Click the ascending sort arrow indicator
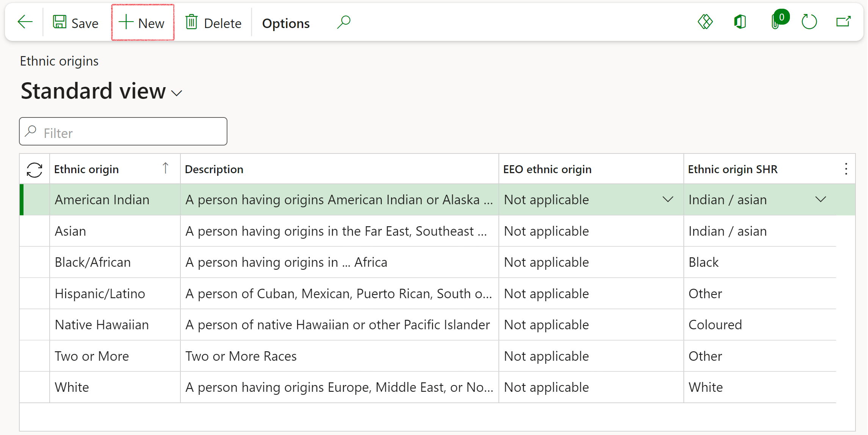868x435 pixels. (165, 168)
